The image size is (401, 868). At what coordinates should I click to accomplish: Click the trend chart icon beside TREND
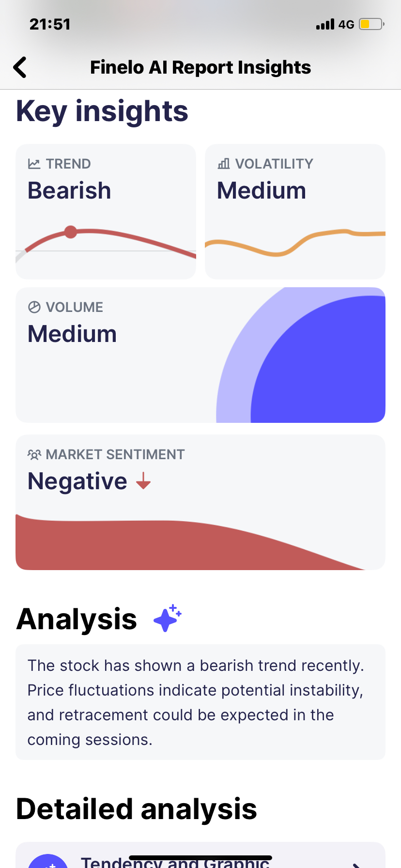pos(34,164)
